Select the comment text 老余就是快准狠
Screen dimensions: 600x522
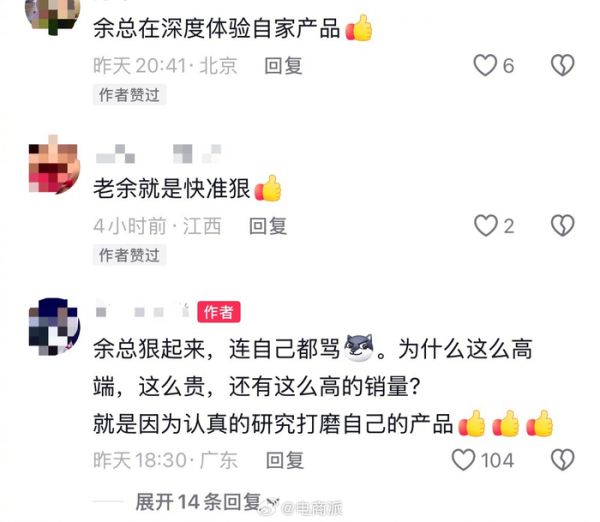(x=171, y=188)
